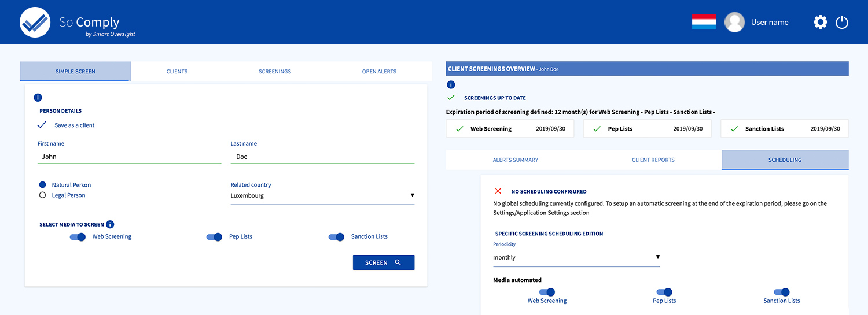Click Web Screening date 2019/09/30

(x=551, y=129)
